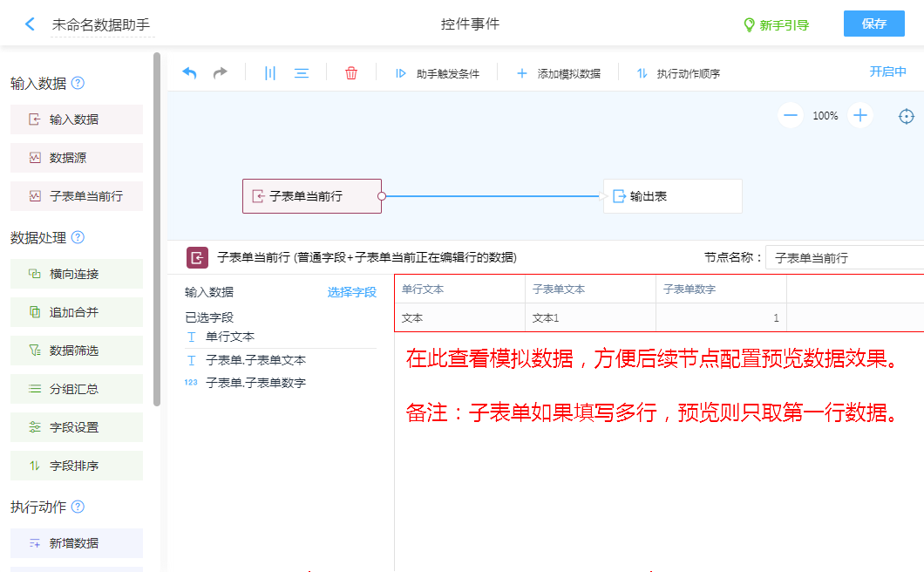Click the help icon beside 输入数据
Screen dimensions: 924x572
(x=78, y=84)
